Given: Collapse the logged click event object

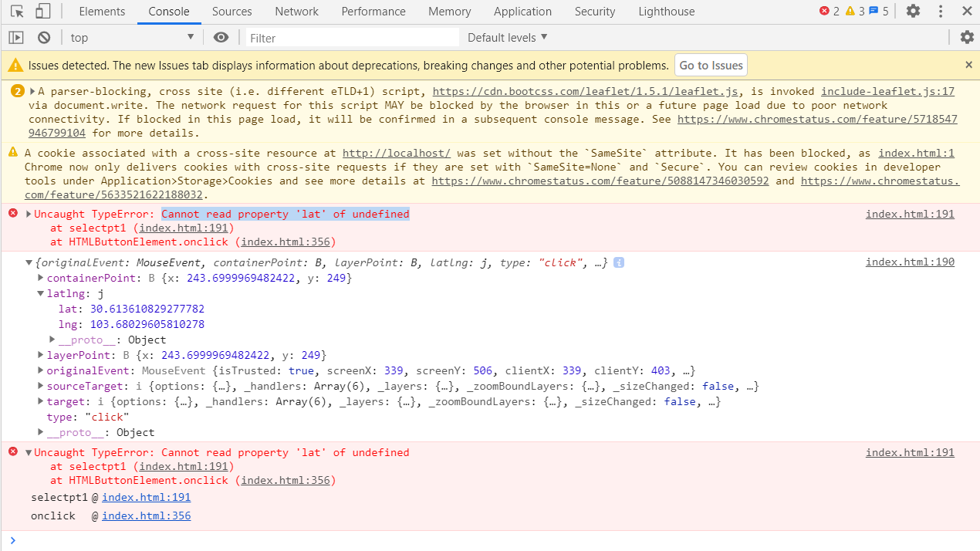Looking at the screenshot, I should pos(29,262).
